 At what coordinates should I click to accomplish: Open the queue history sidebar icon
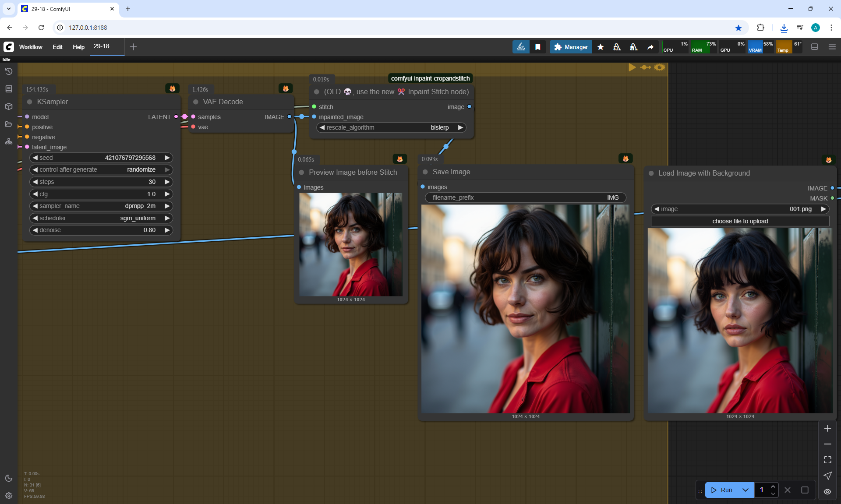coord(8,71)
